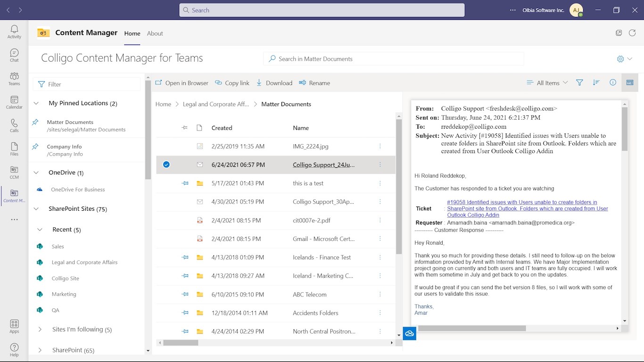Image resolution: width=644 pixels, height=362 pixels.
Task: Select the Sales recent site
Action: point(58,247)
